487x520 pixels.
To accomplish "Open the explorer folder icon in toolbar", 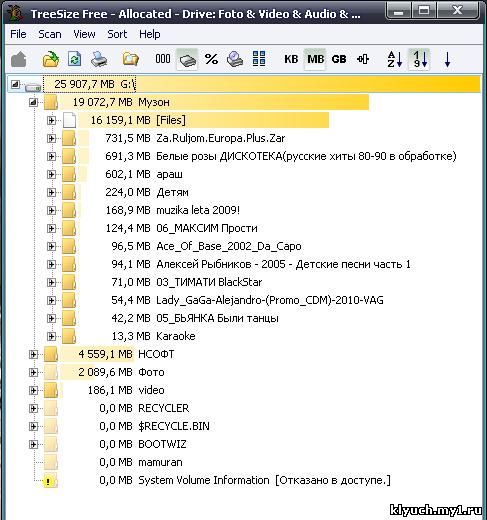I will pos(130,59).
